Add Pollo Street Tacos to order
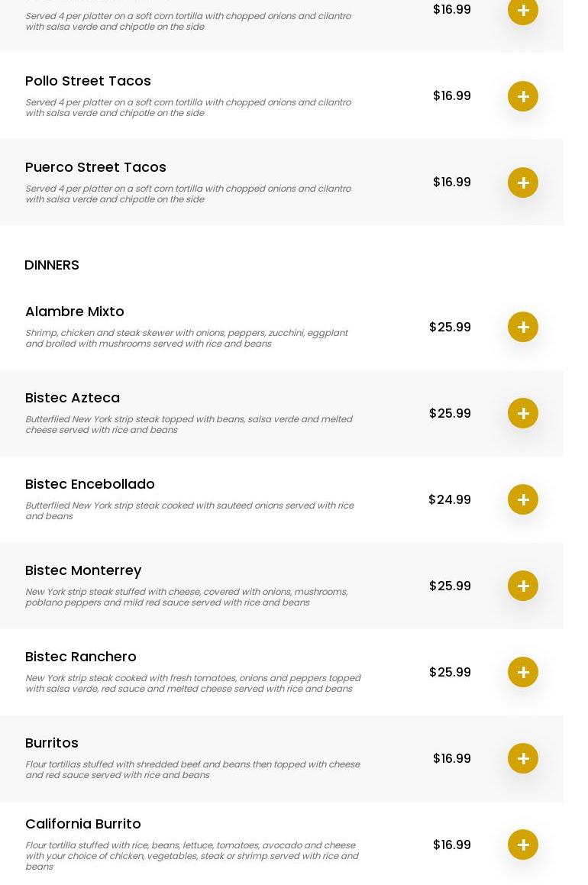Viewport: 588px width, 885px height. coord(523,96)
